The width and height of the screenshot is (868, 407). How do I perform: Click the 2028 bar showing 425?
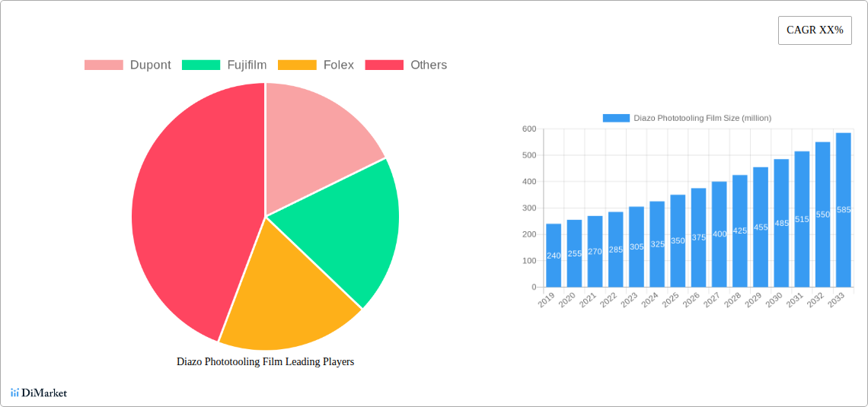739,231
